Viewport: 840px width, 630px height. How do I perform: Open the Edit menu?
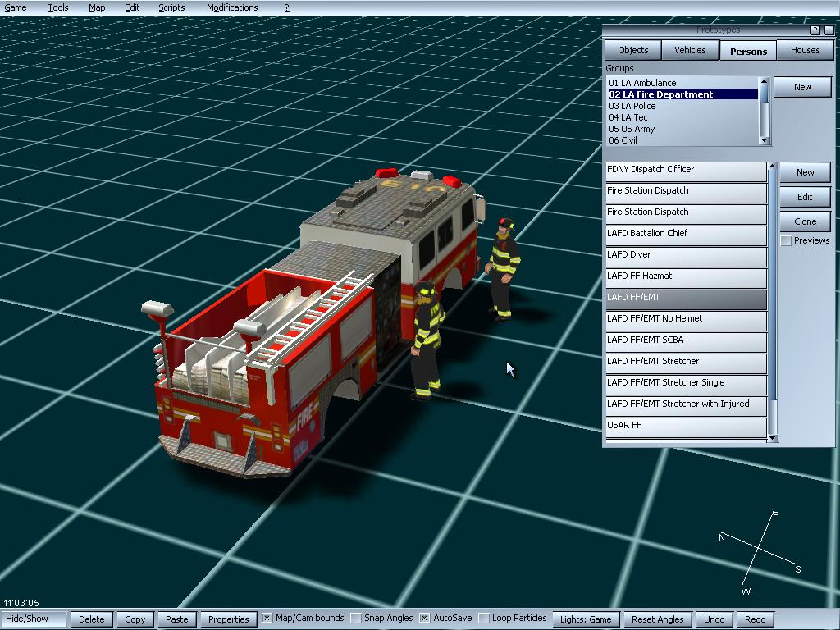click(x=132, y=7)
